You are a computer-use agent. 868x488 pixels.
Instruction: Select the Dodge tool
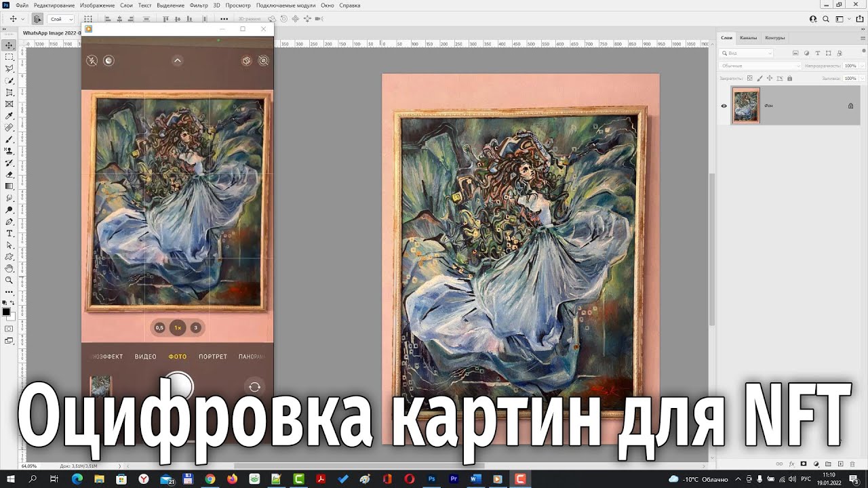click(9, 209)
